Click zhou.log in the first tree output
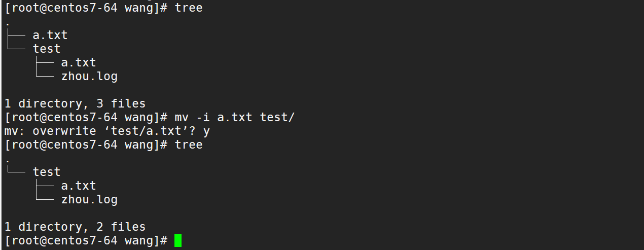 click(89, 77)
